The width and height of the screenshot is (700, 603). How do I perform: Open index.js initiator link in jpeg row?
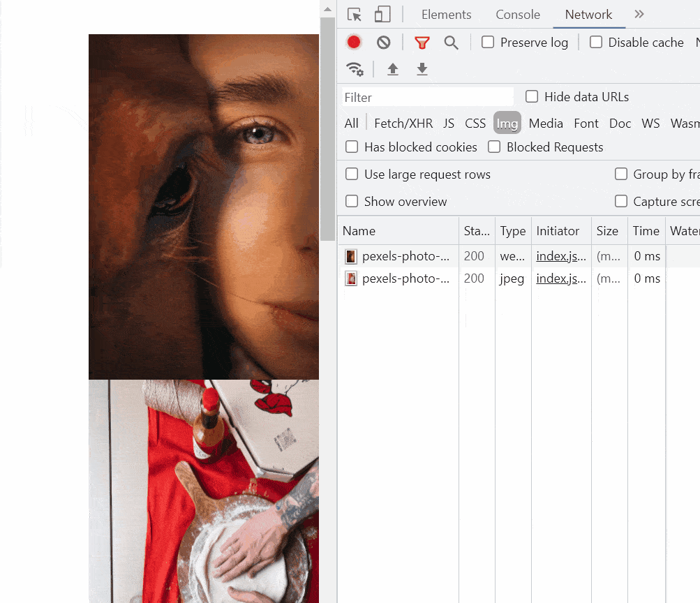[x=561, y=278]
